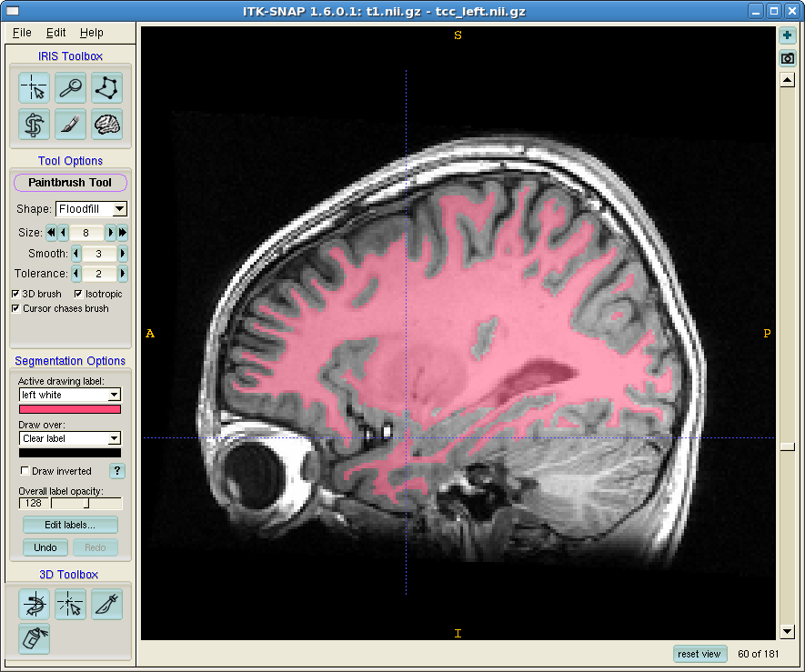This screenshot has width=805, height=672.
Task: Select the polygon drawing tool
Action: tap(106, 88)
